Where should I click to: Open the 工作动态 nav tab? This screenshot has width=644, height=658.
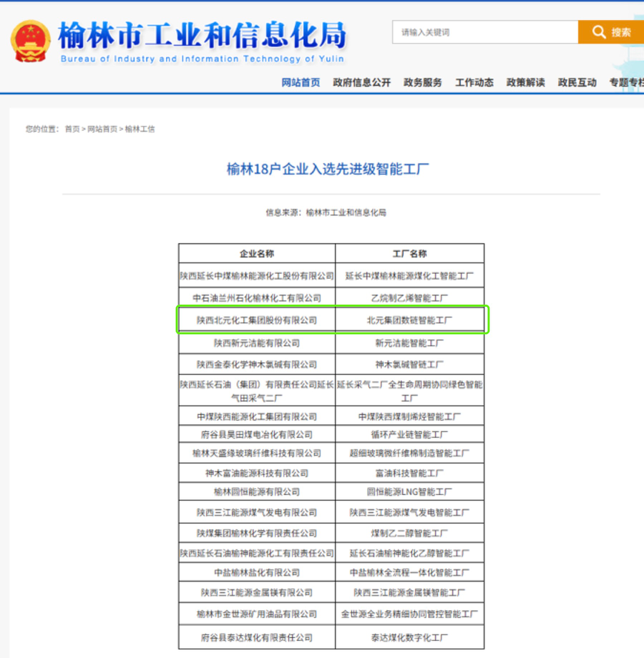[474, 83]
